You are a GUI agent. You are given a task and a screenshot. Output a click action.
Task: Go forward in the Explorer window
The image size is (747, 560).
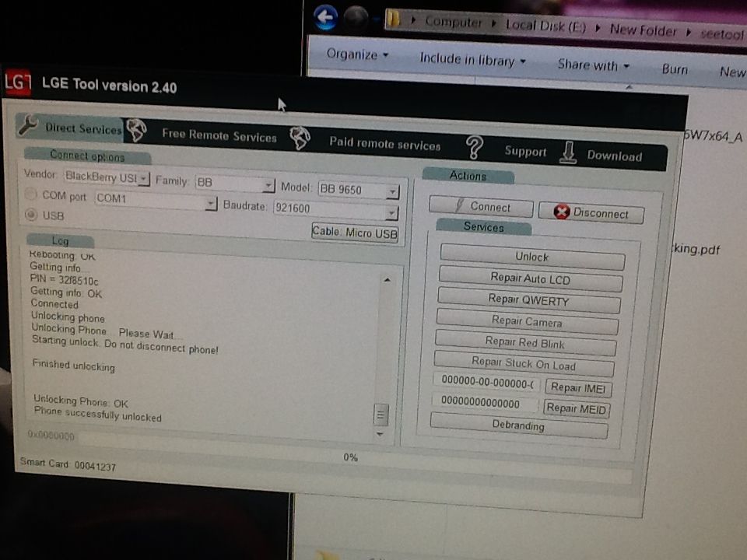[x=356, y=18]
